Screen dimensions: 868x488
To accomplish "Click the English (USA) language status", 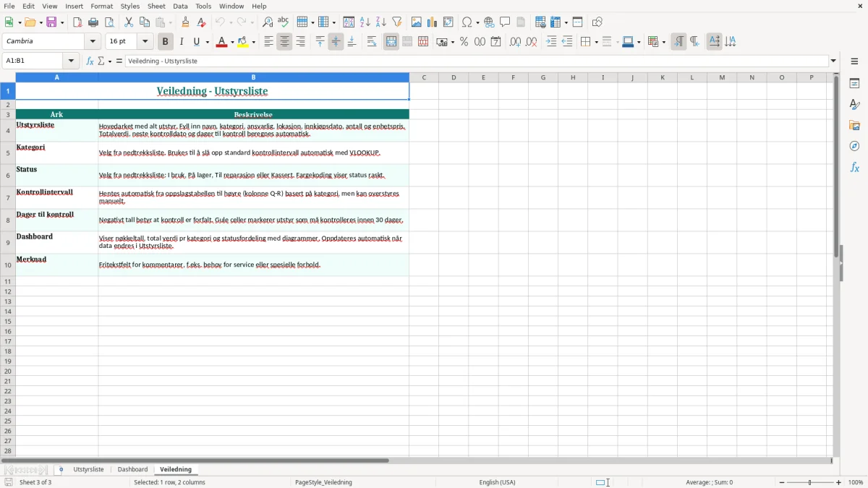I will click(497, 482).
